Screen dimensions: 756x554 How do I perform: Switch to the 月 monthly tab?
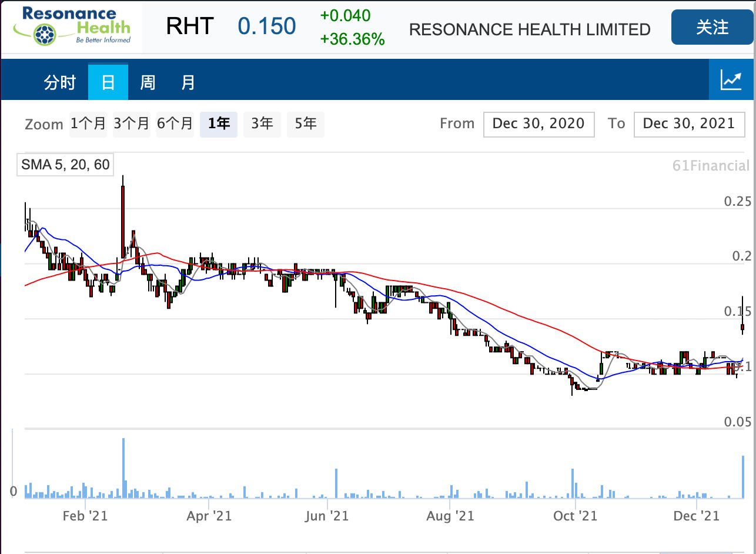(188, 82)
